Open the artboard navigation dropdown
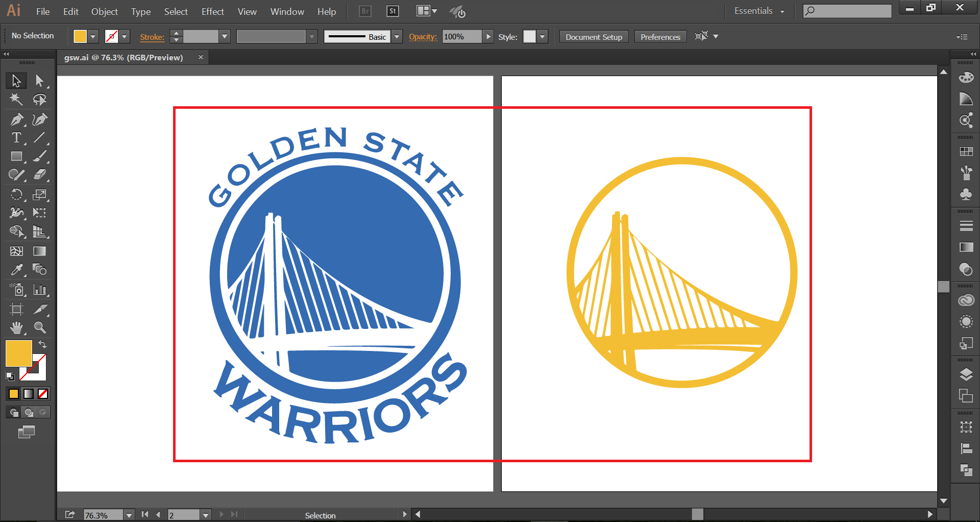The height and width of the screenshot is (522, 980). tap(206, 515)
